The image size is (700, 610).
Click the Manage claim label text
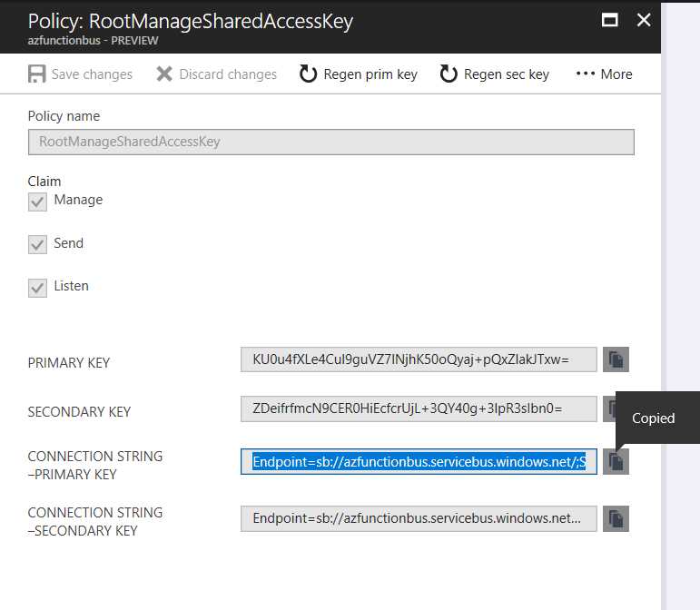point(78,200)
